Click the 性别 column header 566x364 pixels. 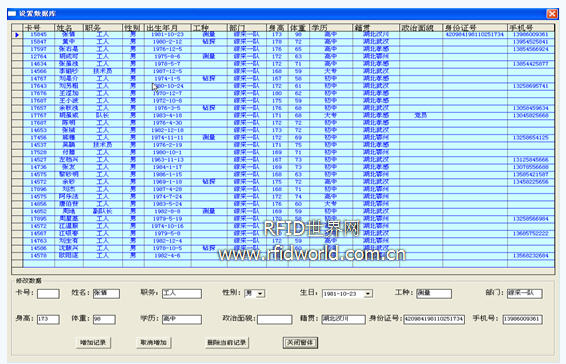tap(134, 27)
